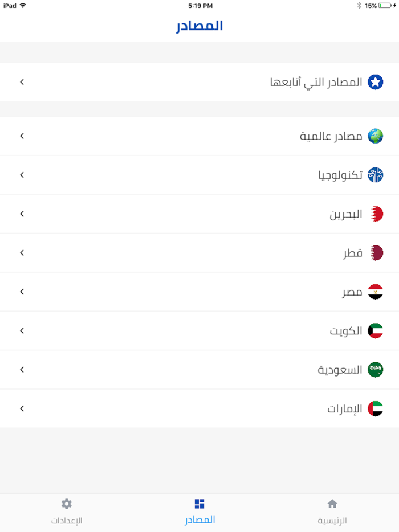Open the السعودية sources list

(x=199, y=369)
